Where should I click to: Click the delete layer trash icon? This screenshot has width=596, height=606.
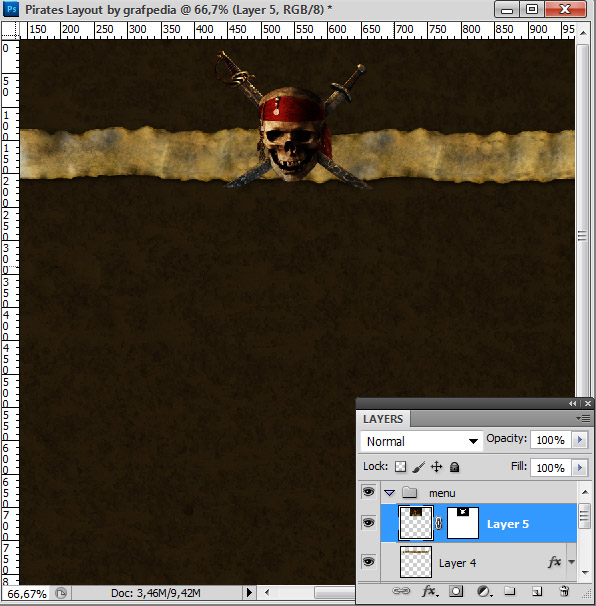[x=564, y=591]
